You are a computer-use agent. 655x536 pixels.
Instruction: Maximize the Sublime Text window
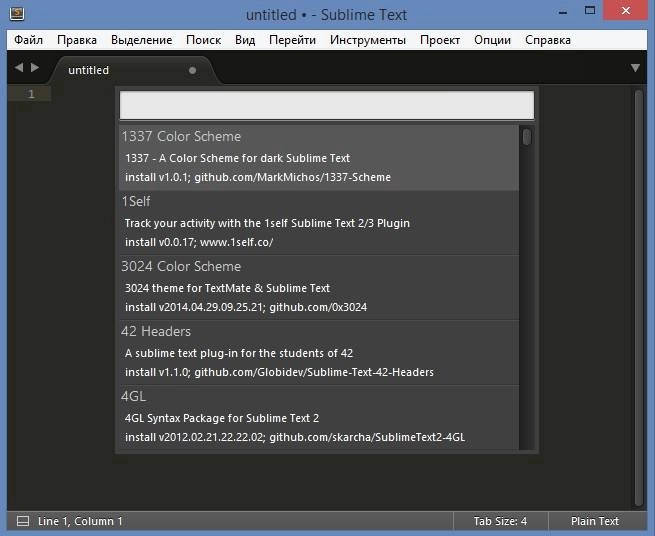tap(590, 10)
